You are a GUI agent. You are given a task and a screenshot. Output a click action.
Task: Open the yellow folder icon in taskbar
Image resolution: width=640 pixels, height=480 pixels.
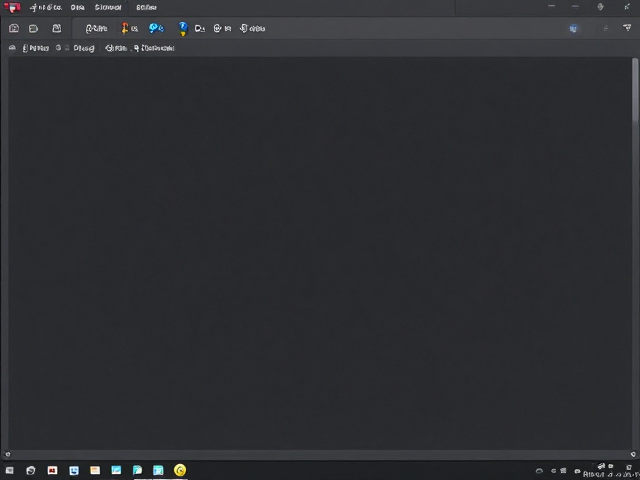[x=95, y=470]
